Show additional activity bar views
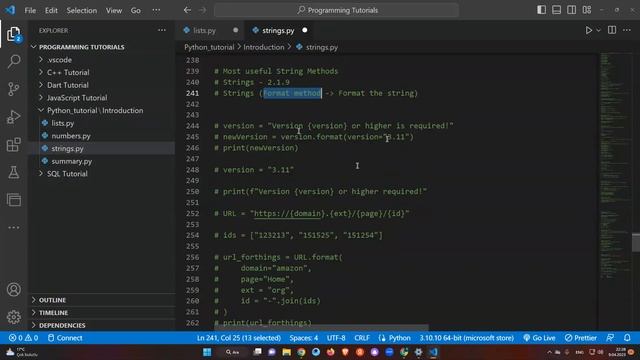The height and width of the screenshot is (360, 640). (13, 227)
